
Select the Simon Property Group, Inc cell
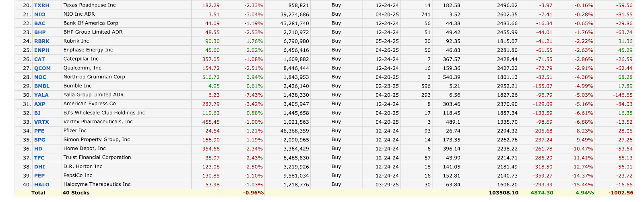point(126,140)
